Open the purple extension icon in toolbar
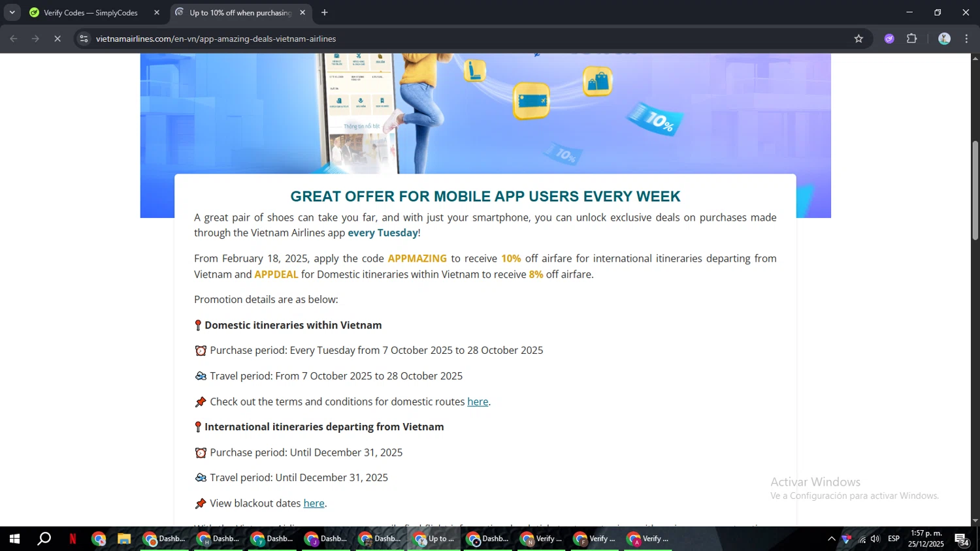Image resolution: width=980 pixels, height=551 pixels. (889, 39)
